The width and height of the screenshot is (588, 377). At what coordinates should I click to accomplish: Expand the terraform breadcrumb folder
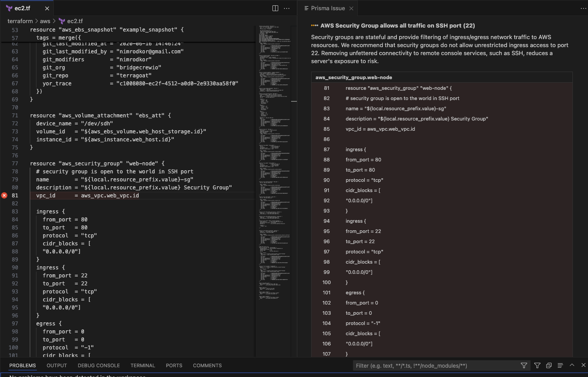pyautogui.click(x=20, y=21)
